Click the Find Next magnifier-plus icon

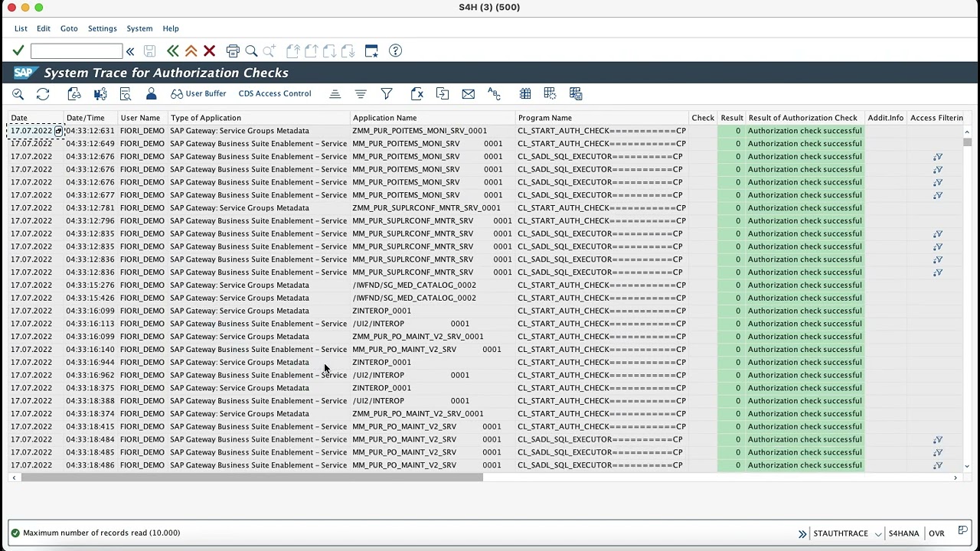269,51
